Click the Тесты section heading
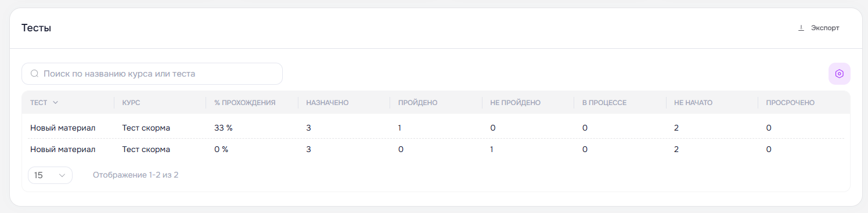868x213 pixels. coord(37,28)
